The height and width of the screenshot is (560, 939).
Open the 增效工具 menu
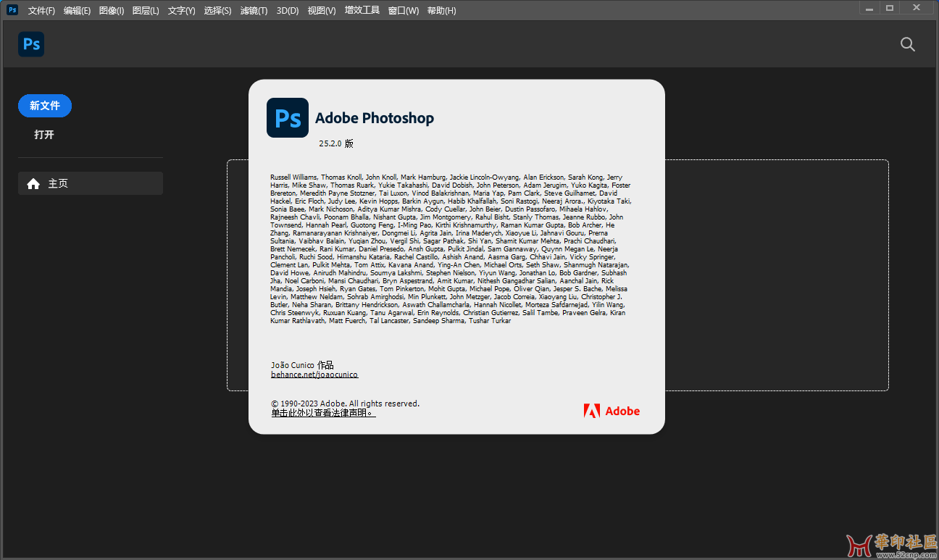362,10
